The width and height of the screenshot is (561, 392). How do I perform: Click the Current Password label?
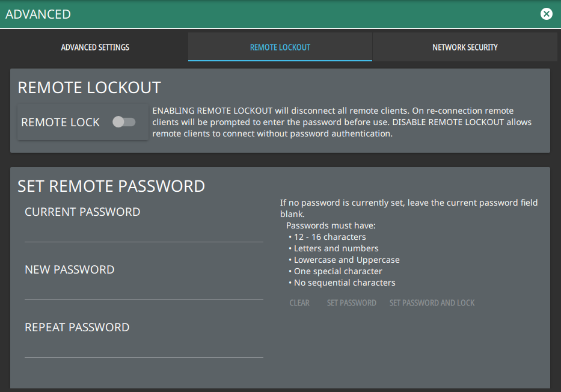point(82,212)
